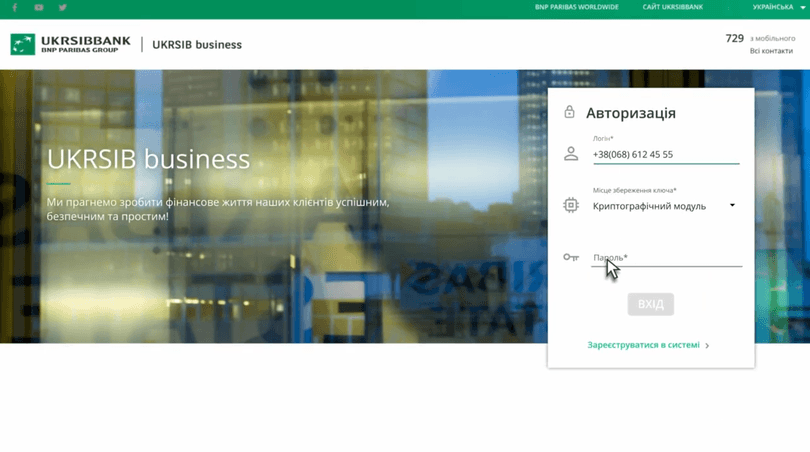Open Всі контакти link
This screenshot has width=810, height=452.
point(771,51)
